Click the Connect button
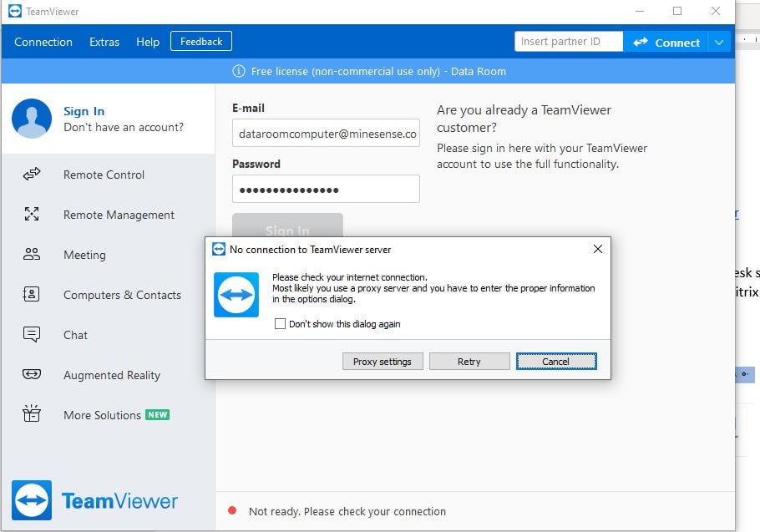The image size is (760, 532). 666,42
